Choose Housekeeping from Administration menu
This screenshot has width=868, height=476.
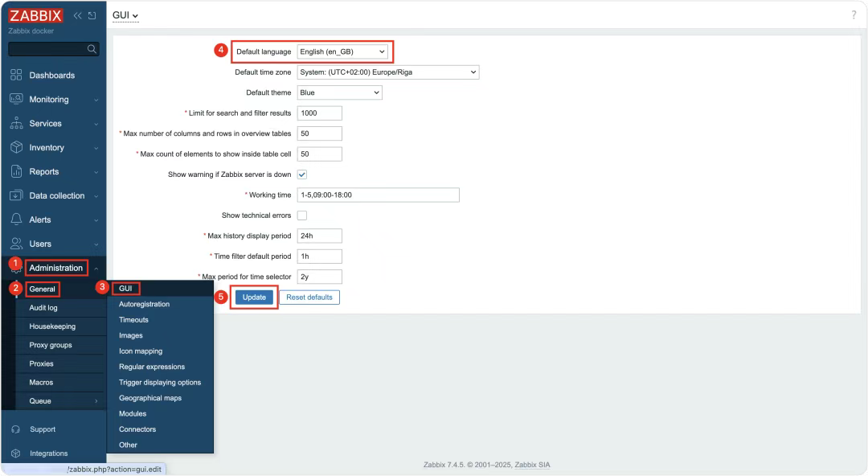pos(52,326)
